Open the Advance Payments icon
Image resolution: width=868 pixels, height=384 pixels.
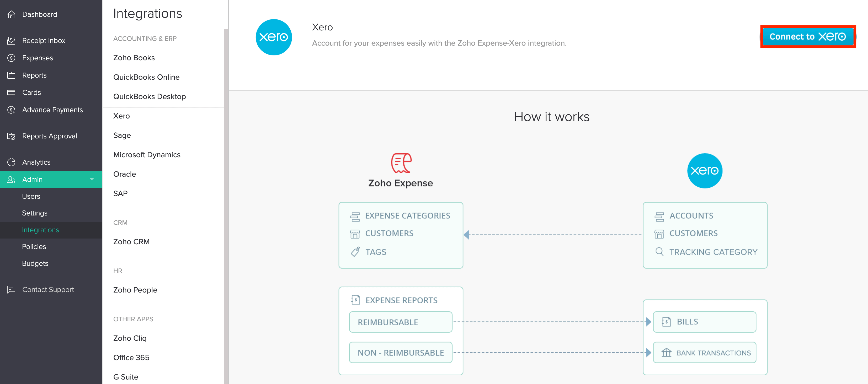click(12, 110)
